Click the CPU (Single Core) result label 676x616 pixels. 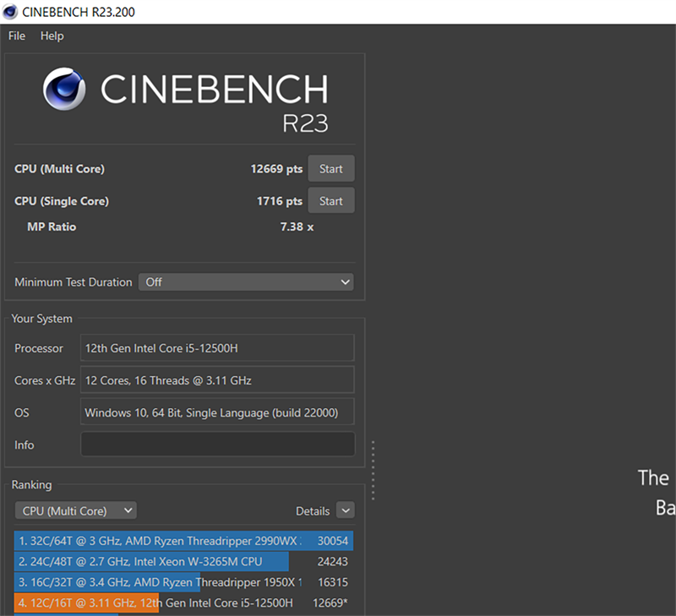point(62,201)
